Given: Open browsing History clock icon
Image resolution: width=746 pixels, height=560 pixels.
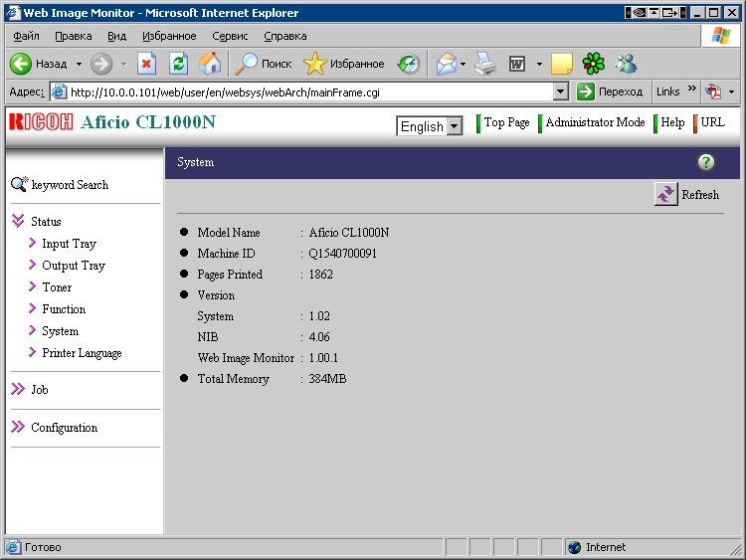Looking at the screenshot, I should point(409,64).
